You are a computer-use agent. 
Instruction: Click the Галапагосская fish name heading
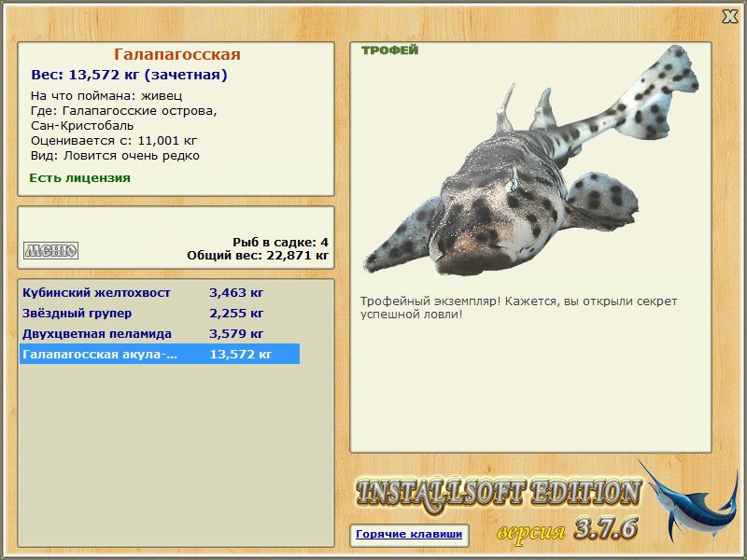coord(176,54)
